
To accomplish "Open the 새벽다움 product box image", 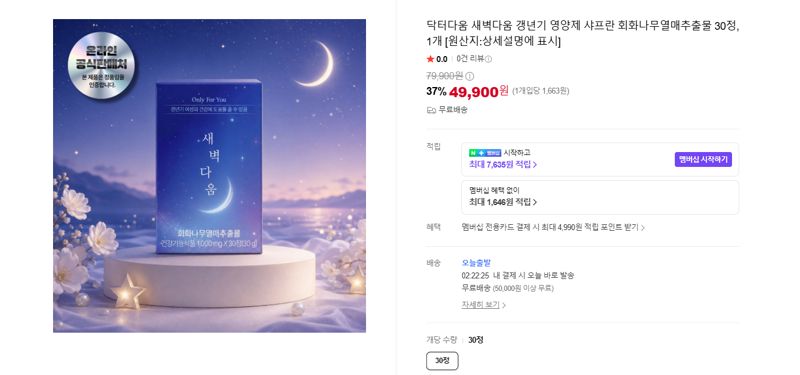I will tap(209, 166).
